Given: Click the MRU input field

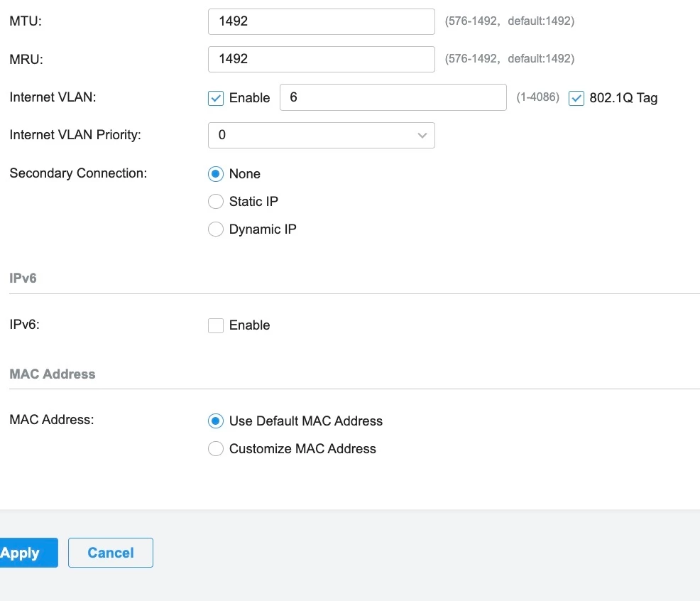Looking at the screenshot, I should click(x=321, y=59).
